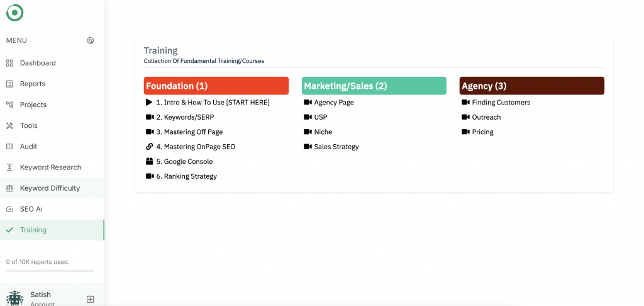Viewport: 644px width, 306px height.
Task: Click the Keyword Difficulty scales icon
Action: tap(9, 188)
